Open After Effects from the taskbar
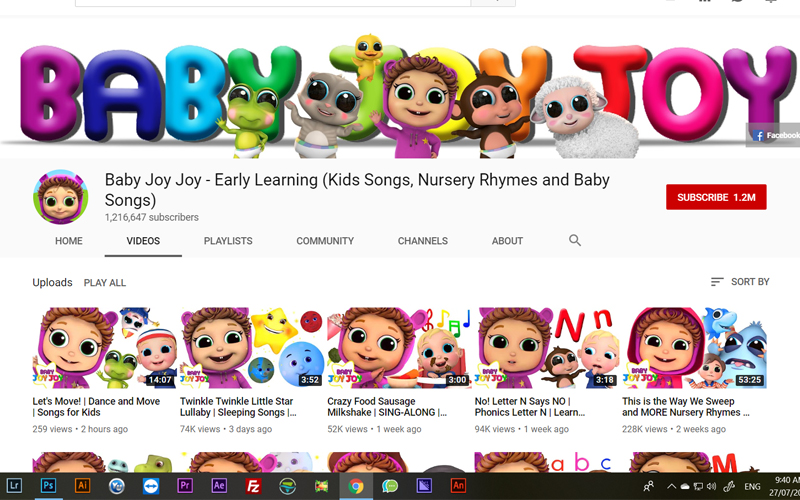Screen dimensions: 800x500 pos(219,486)
